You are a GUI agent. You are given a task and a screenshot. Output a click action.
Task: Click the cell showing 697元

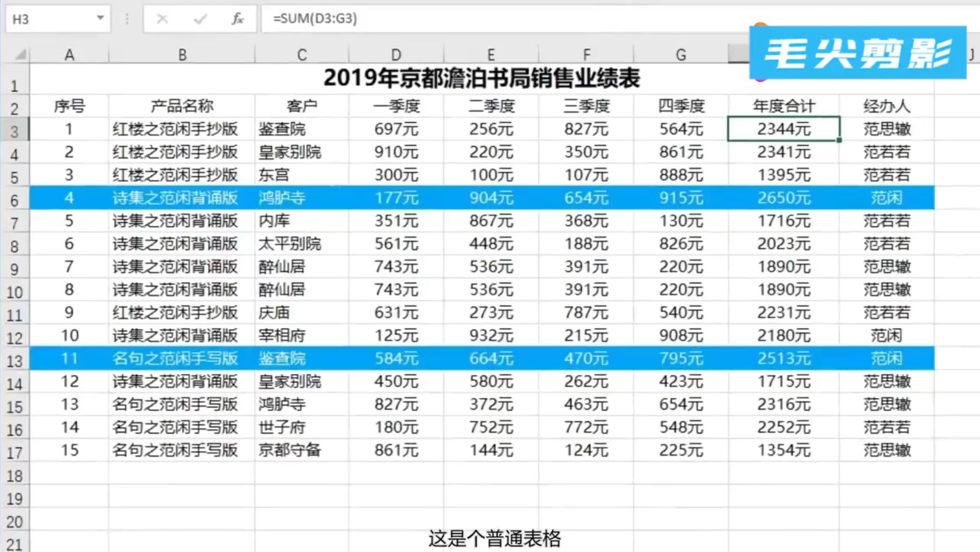point(396,129)
